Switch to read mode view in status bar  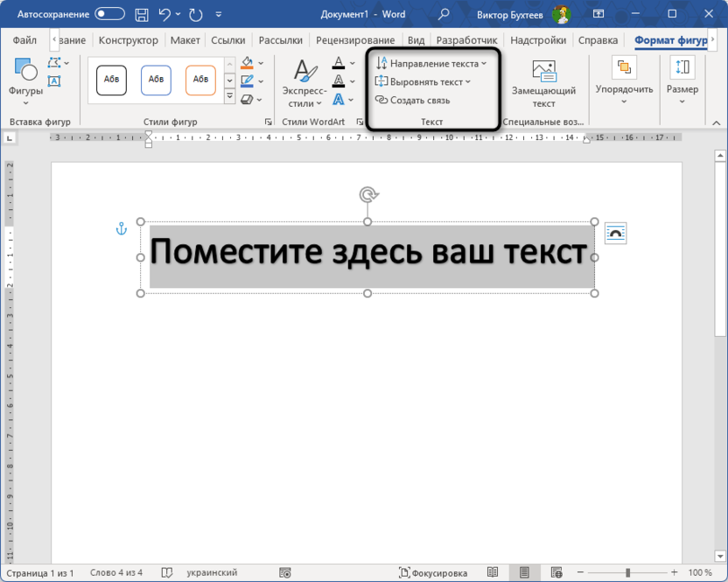(493, 572)
